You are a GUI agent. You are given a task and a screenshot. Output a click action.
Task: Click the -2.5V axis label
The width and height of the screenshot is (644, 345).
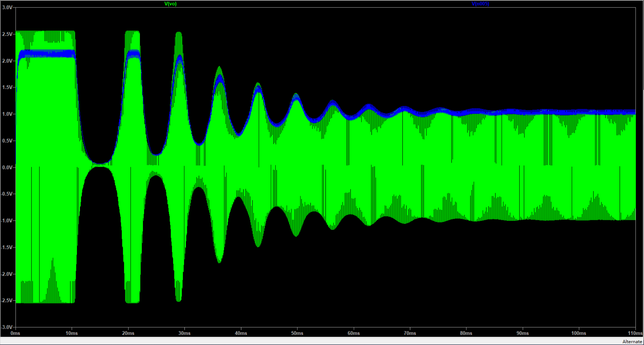point(7,301)
